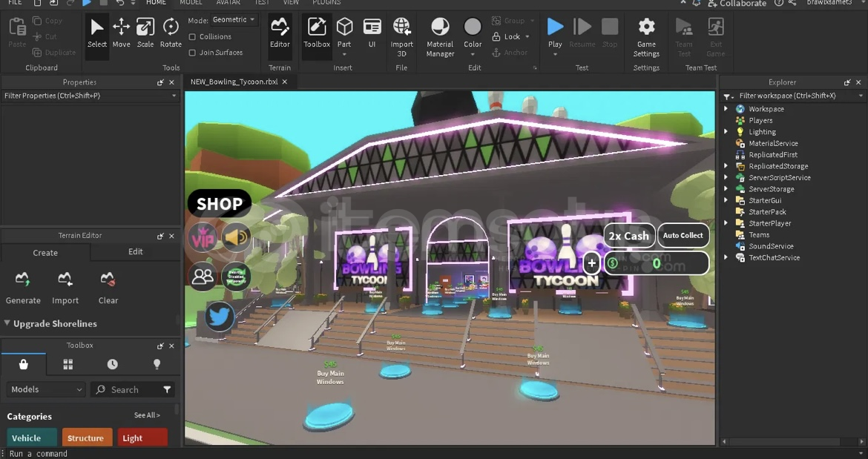This screenshot has width=868, height=459.
Task: Enable the Collisions checkbox
Action: point(192,36)
